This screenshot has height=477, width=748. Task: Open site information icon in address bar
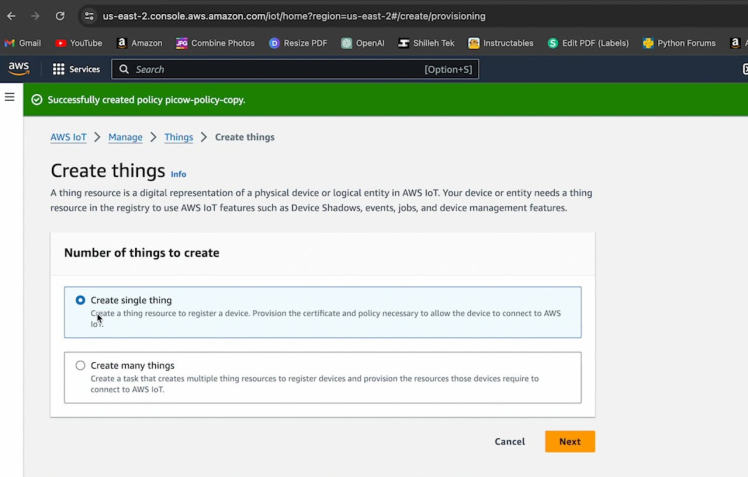[x=89, y=16]
